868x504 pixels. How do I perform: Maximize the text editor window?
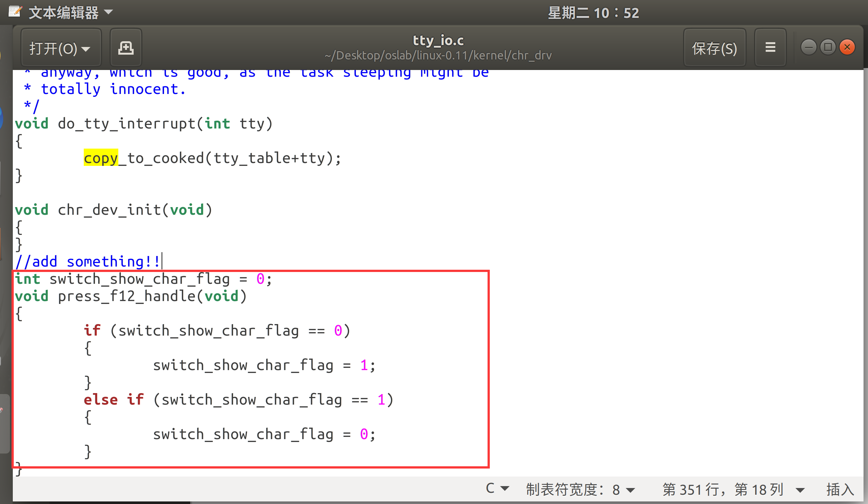point(828,47)
